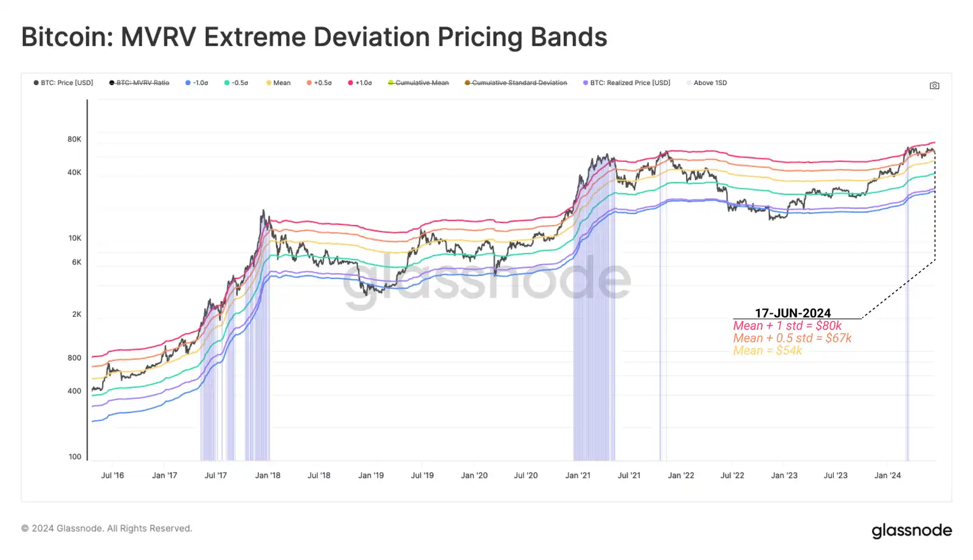The image size is (973, 560).
Task: Click the camera snapshot icon
Action: point(935,86)
